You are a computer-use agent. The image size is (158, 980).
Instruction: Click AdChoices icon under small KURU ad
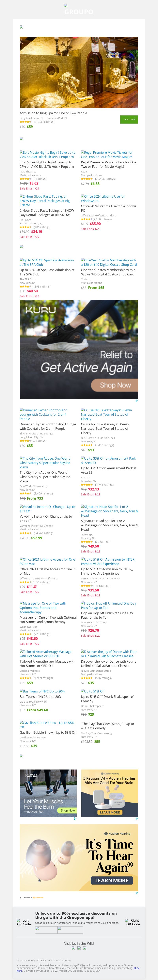tap(75, 818)
